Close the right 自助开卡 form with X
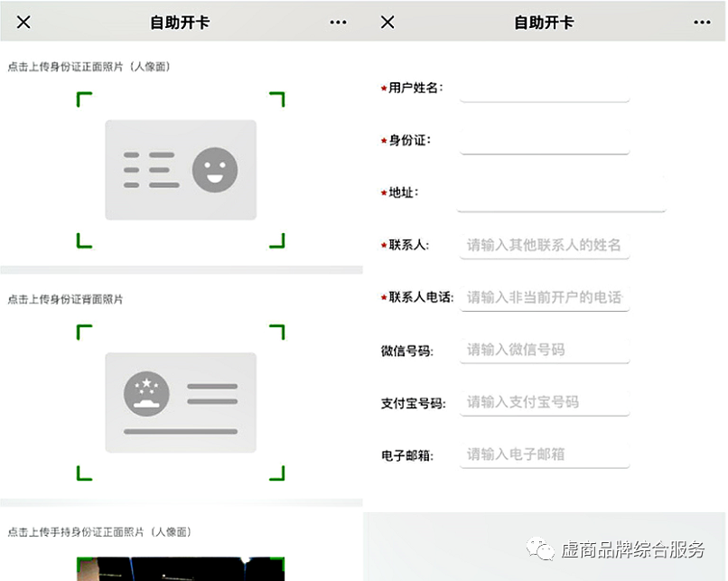The width and height of the screenshot is (728, 581). click(x=387, y=23)
